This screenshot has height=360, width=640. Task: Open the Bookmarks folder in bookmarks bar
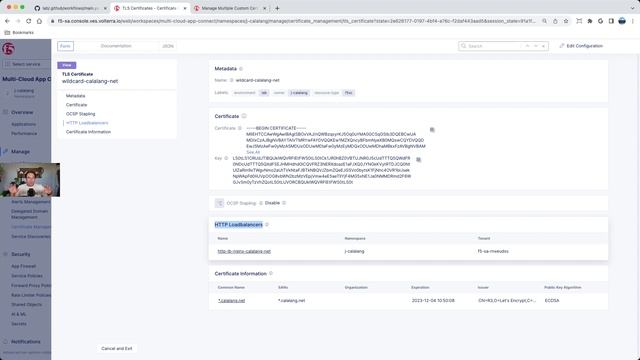click(19, 32)
